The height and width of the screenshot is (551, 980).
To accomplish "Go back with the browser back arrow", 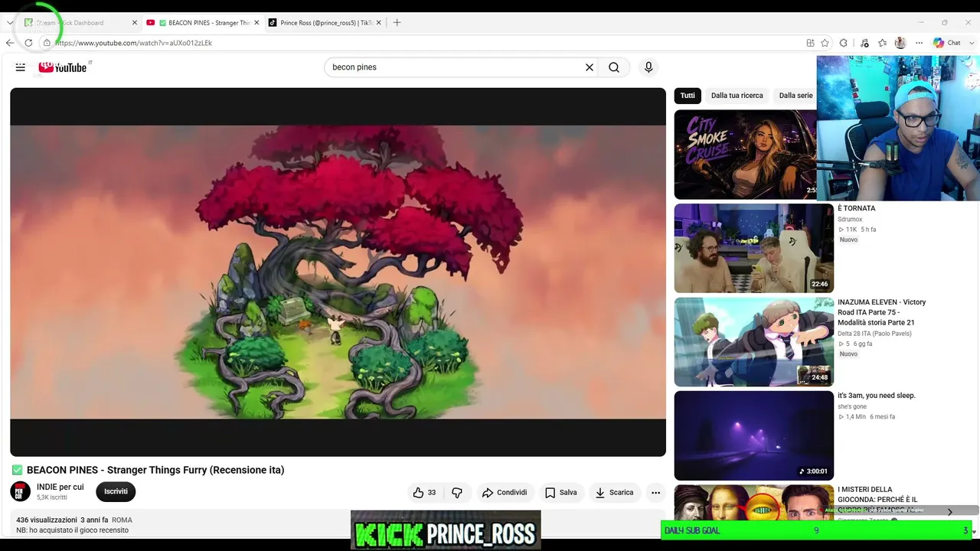I will 10,43.
